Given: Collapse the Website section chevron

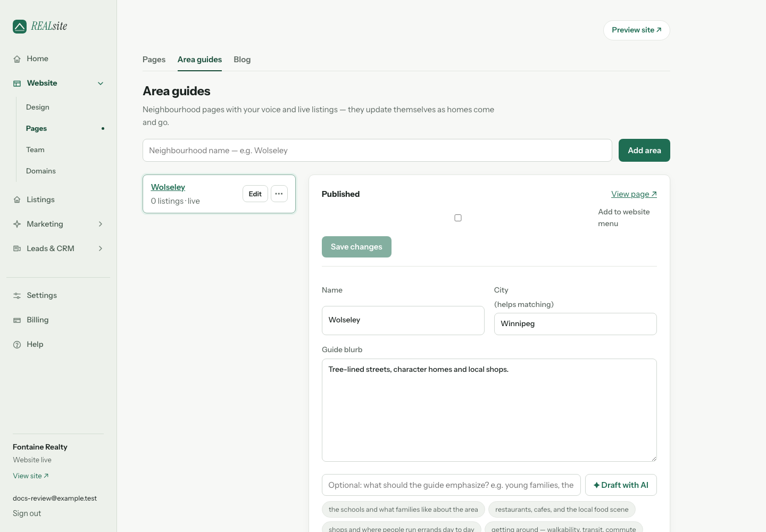Looking at the screenshot, I should click(101, 84).
